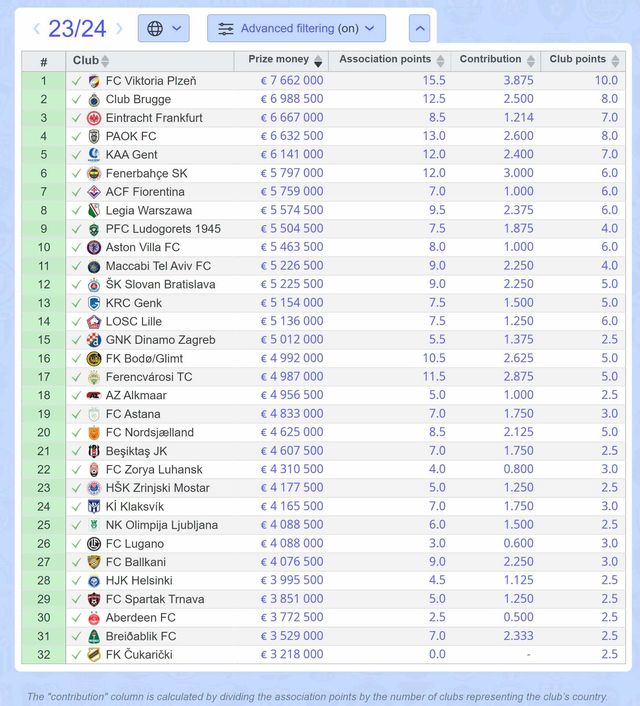Sort by Contribution column

(531, 61)
